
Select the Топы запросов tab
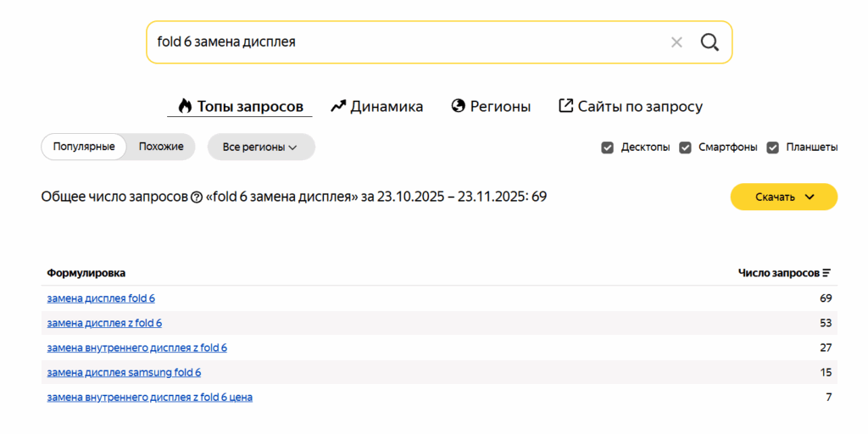pos(240,107)
